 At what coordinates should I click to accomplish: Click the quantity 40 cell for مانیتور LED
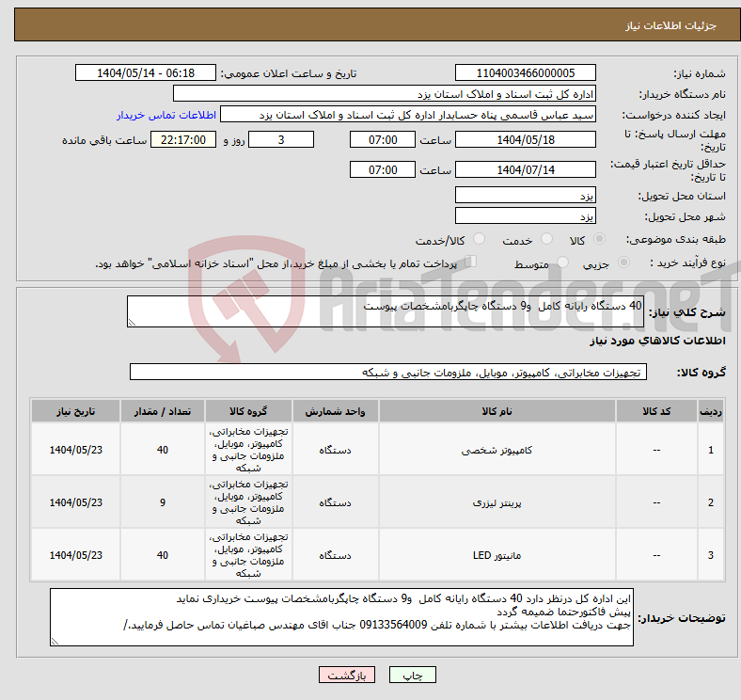pos(163,555)
